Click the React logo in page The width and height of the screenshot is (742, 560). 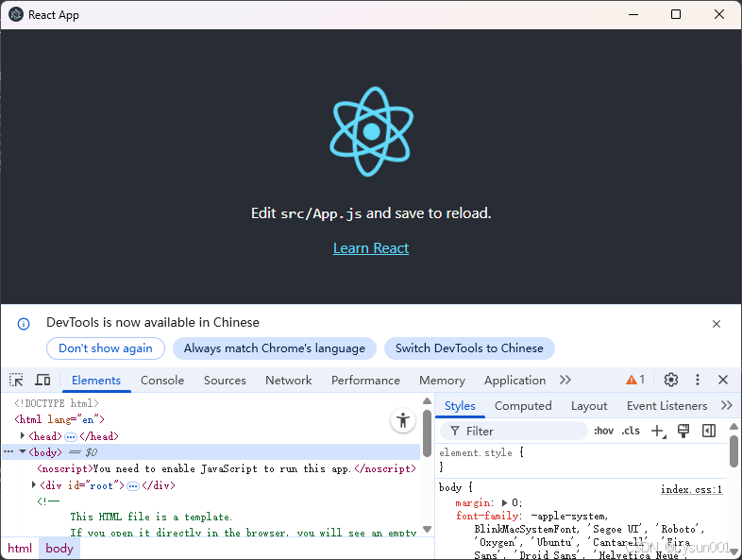coord(371,131)
